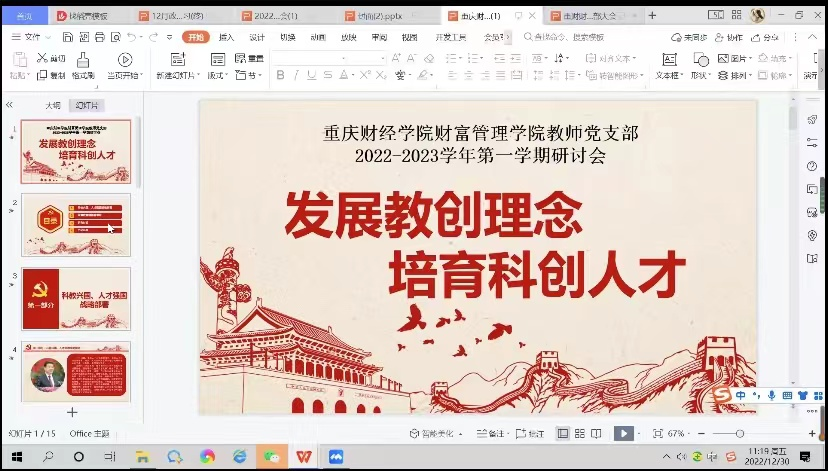Open the 开发工具 Developer tab

[450, 37]
